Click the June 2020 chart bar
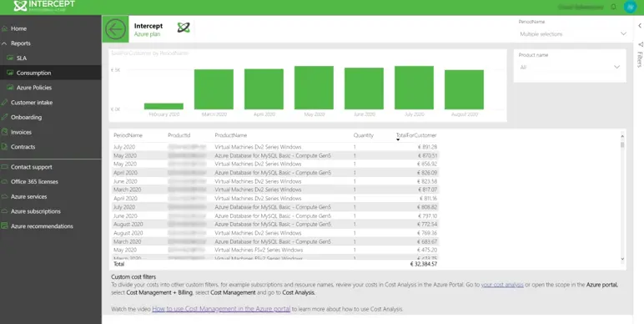Image resolution: width=644 pixels, height=324 pixels. (365, 89)
